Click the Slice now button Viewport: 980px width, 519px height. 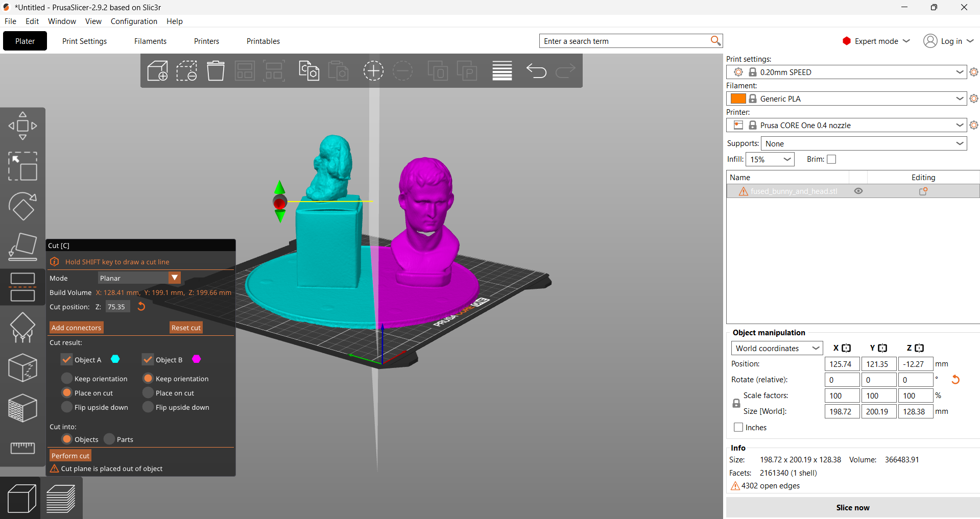(x=852, y=507)
